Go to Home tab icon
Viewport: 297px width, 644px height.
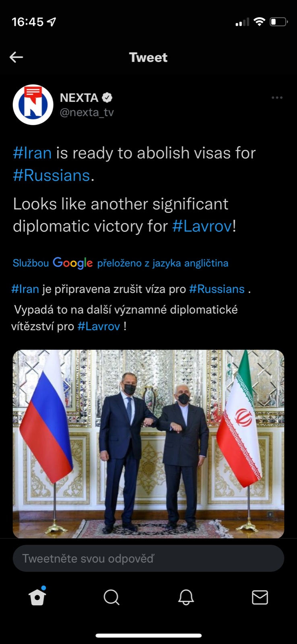tap(37, 597)
